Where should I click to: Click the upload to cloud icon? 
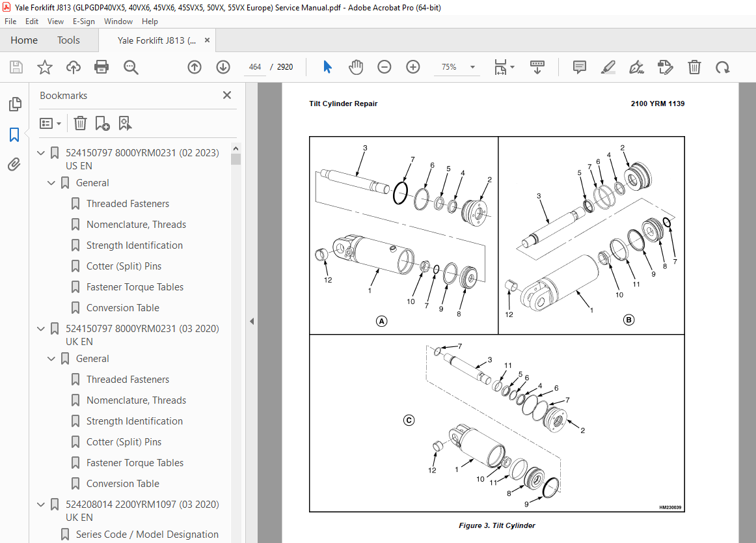(x=74, y=67)
